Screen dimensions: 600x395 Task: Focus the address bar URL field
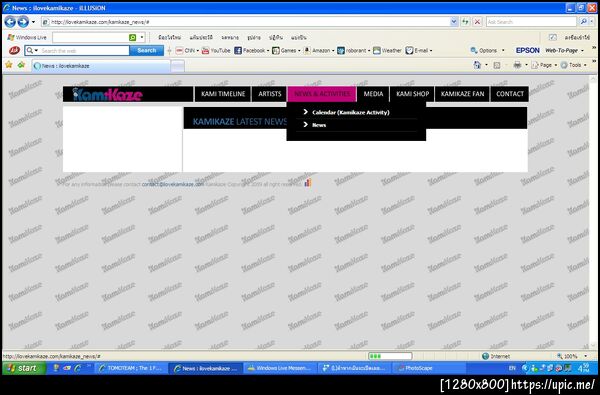(245, 22)
